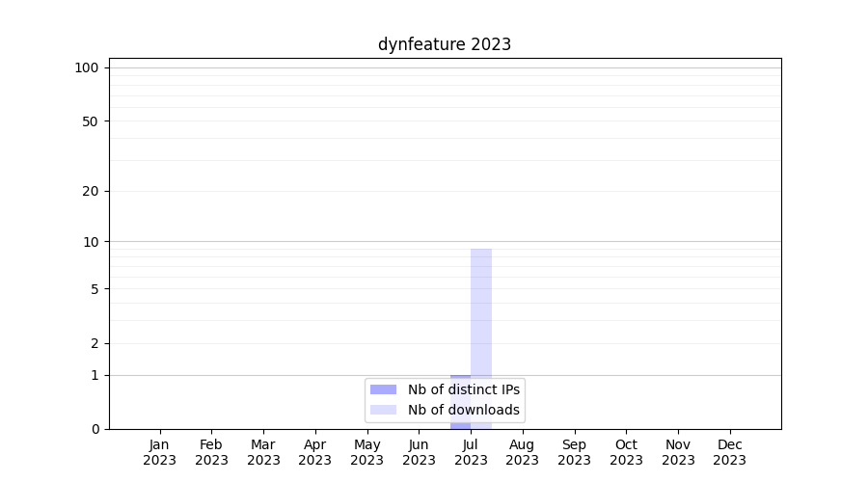868x482 pixels.
Task: Click the y-axis tick label 50
Action: 91,121
